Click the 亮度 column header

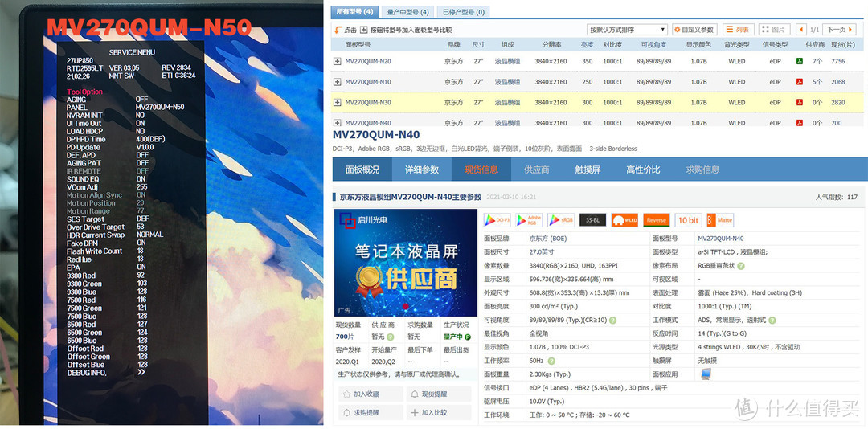point(588,44)
